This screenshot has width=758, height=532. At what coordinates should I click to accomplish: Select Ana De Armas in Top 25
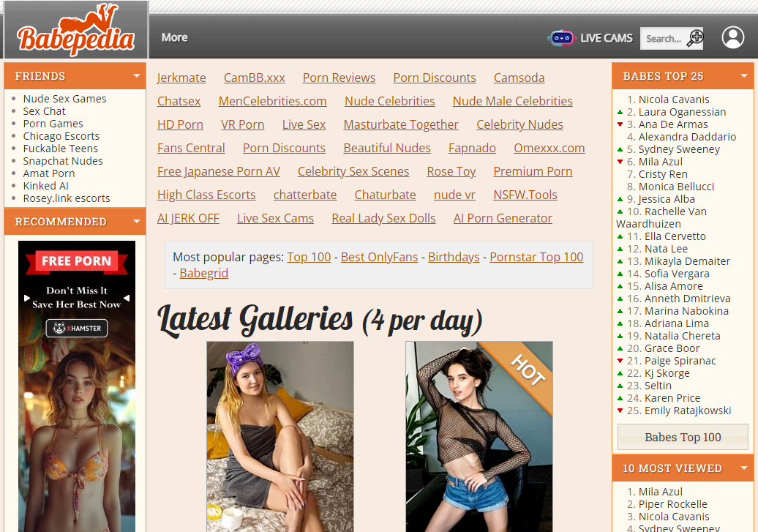click(673, 124)
